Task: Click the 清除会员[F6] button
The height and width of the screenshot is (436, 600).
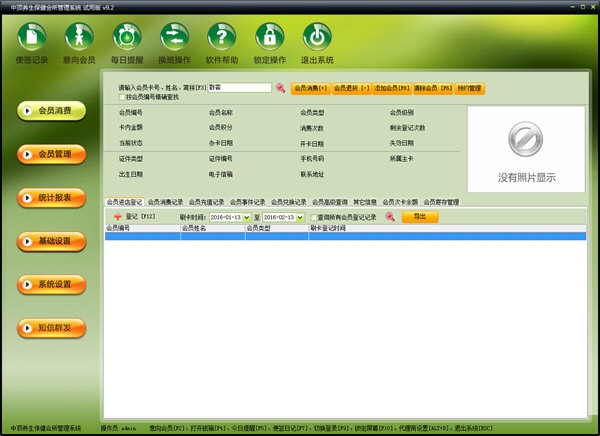Action: click(x=433, y=88)
